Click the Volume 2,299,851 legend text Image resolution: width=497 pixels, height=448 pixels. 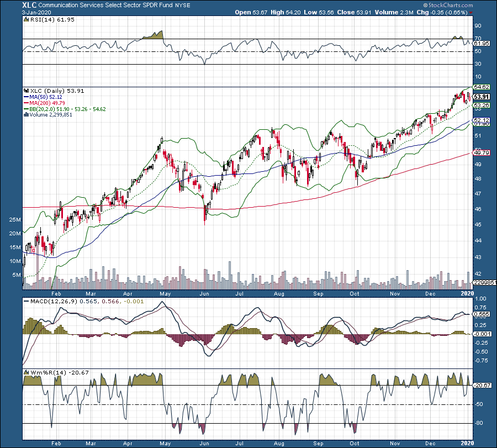(x=51, y=115)
